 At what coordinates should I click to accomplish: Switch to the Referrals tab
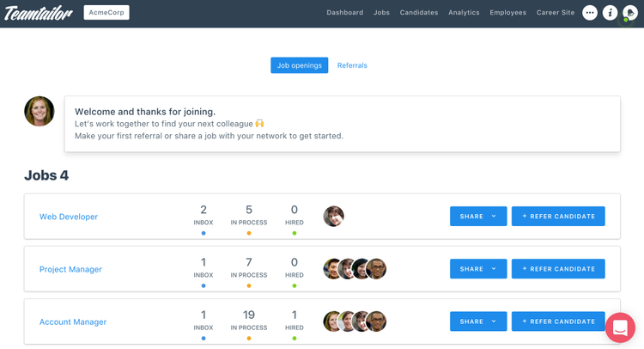(352, 65)
